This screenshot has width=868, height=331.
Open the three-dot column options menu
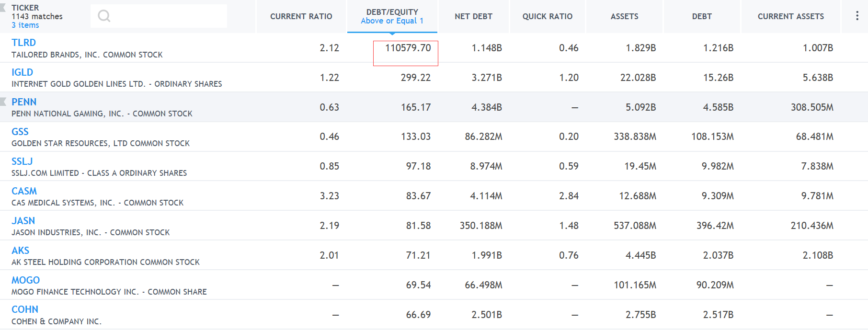pyautogui.click(x=857, y=16)
